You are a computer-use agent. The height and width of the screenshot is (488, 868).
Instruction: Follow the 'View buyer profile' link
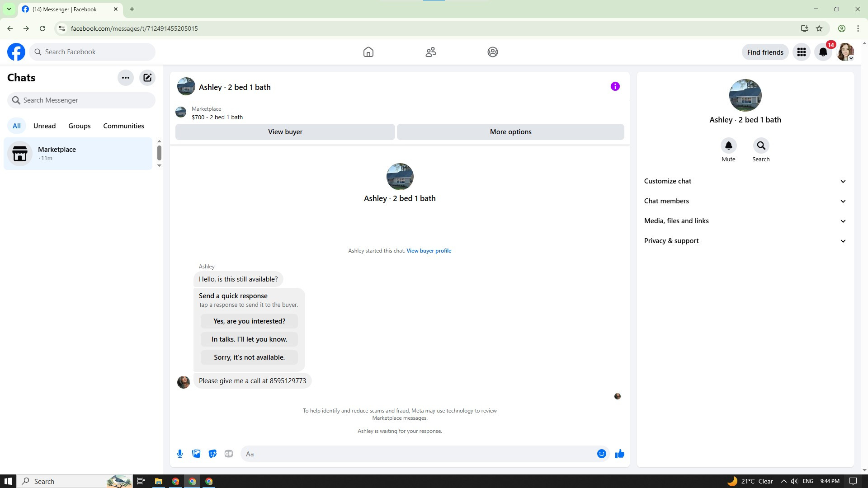pos(429,251)
